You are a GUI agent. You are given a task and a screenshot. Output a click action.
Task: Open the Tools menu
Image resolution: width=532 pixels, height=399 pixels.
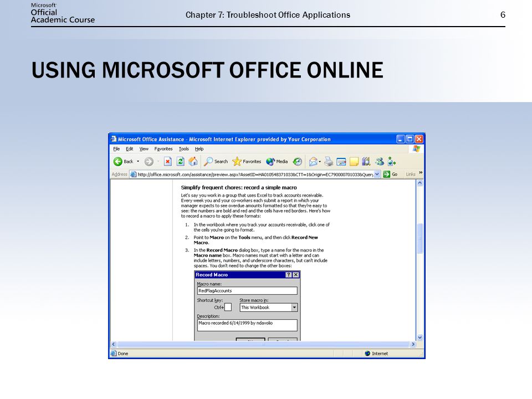pyautogui.click(x=183, y=149)
